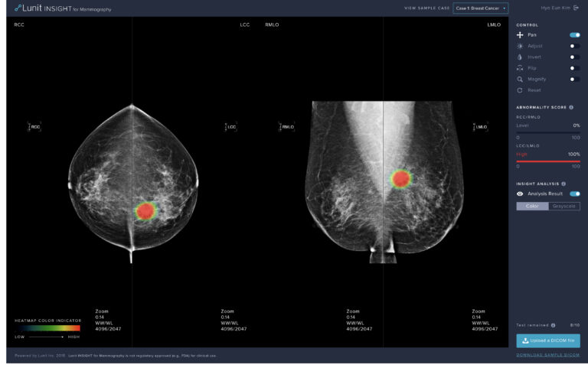Click the Upload a DICOM file button

(548, 340)
